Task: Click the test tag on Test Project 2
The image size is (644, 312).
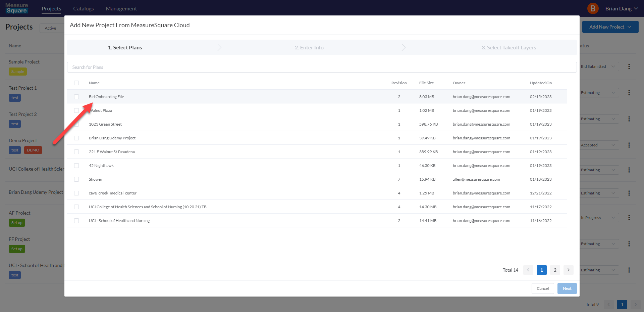Action: (x=15, y=124)
